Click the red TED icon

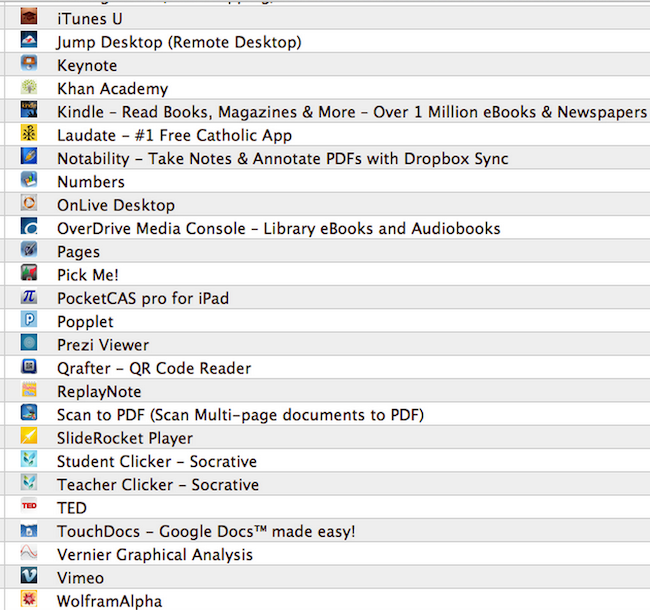click(x=29, y=506)
